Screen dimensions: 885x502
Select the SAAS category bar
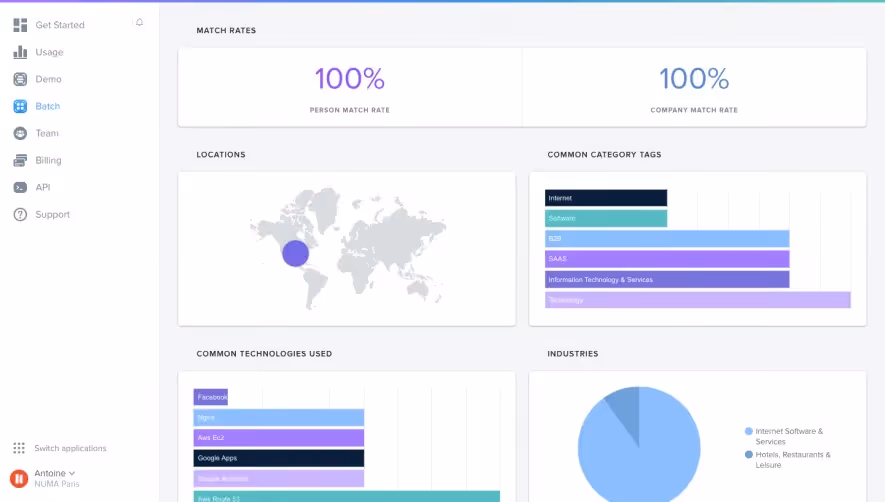[667, 259]
